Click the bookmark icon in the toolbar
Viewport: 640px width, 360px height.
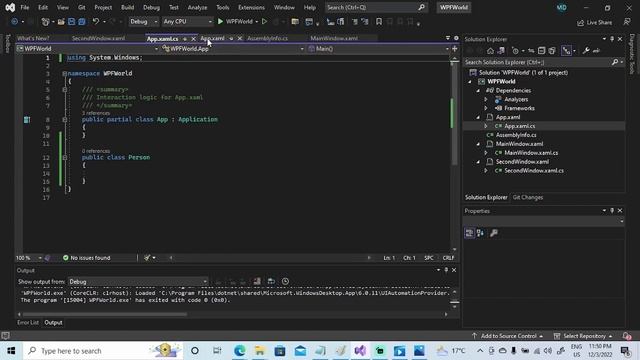pyautogui.click(x=379, y=21)
